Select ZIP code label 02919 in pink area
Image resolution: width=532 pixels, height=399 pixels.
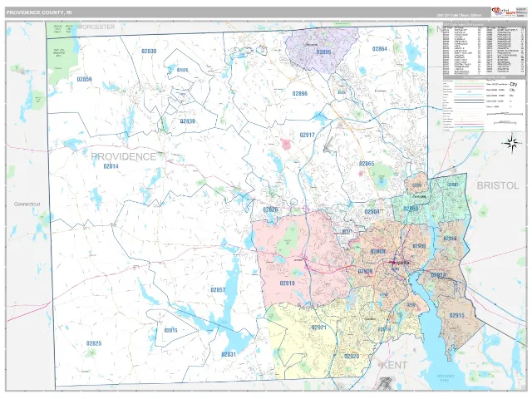[287, 283]
